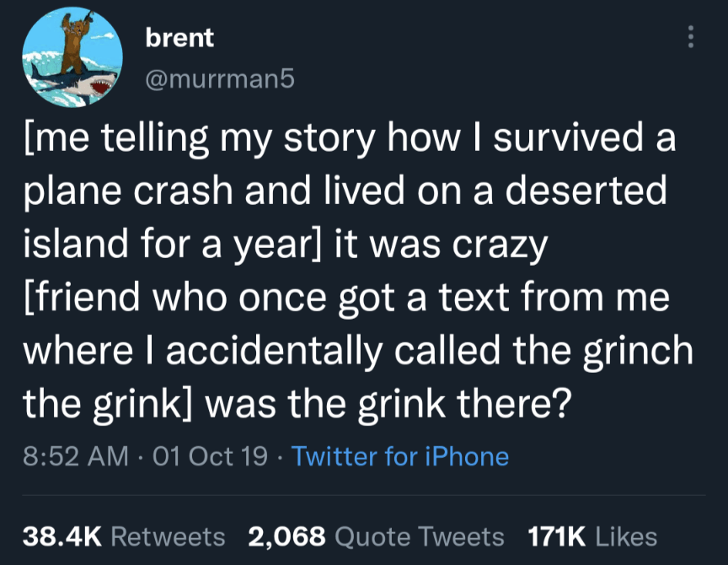This screenshot has height=565, width=728.
Task: Open the Quote Tweets label
Action: click(x=420, y=536)
